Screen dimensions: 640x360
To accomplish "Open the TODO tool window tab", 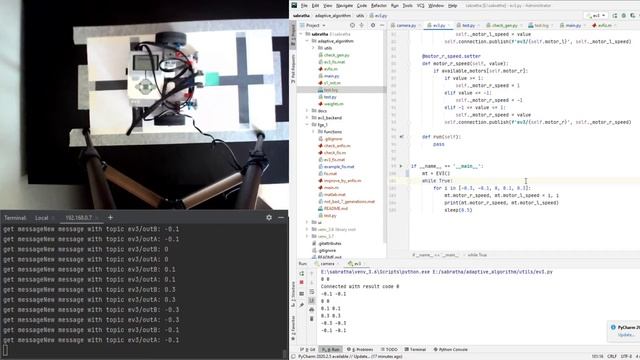I will (389, 349).
